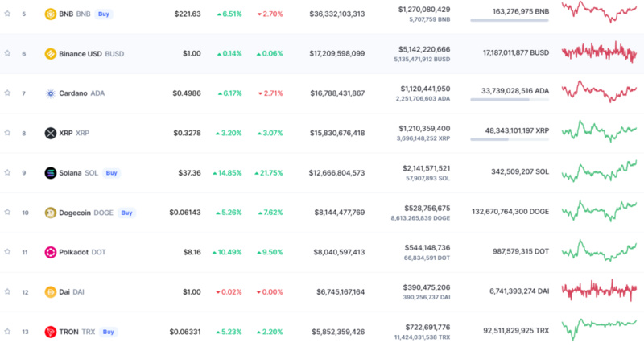644x347 pixels.
Task: Open the TRON coin name link
Action: point(76,332)
